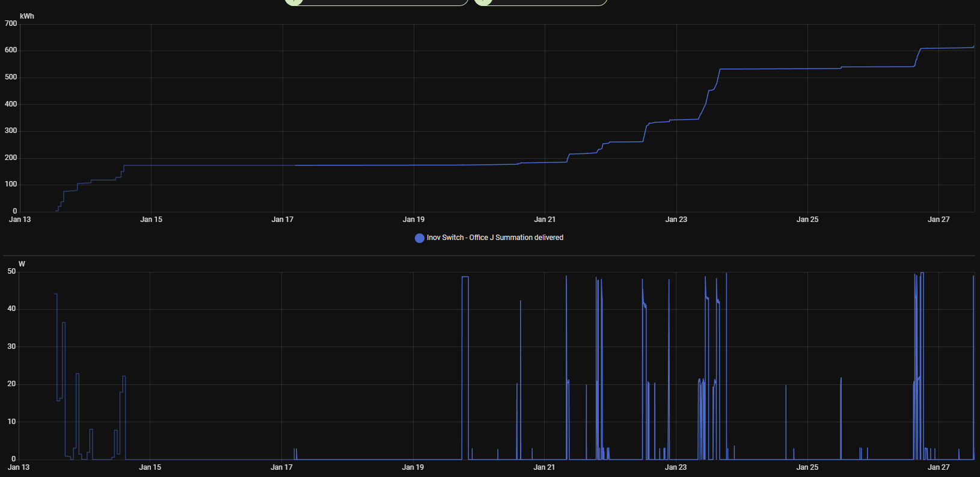Click 'Jan 21' on the kWh chart axis

(545, 220)
